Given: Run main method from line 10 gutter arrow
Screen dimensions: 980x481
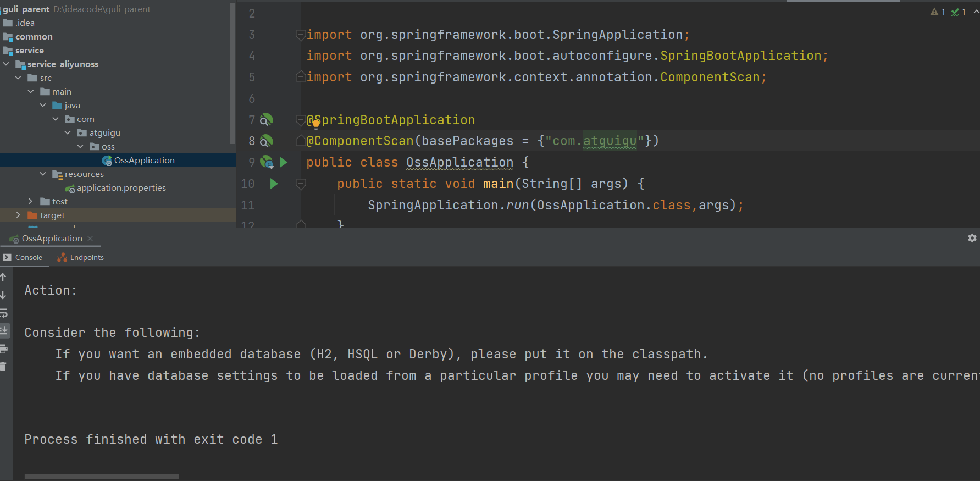Looking at the screenshot, I should click(x=274, y=184).
